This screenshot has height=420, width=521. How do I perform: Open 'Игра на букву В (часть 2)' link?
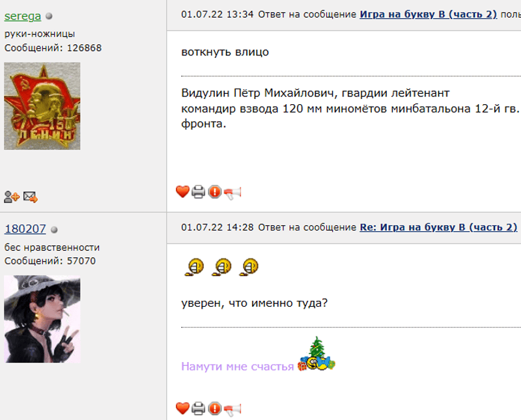click(429, 14)
